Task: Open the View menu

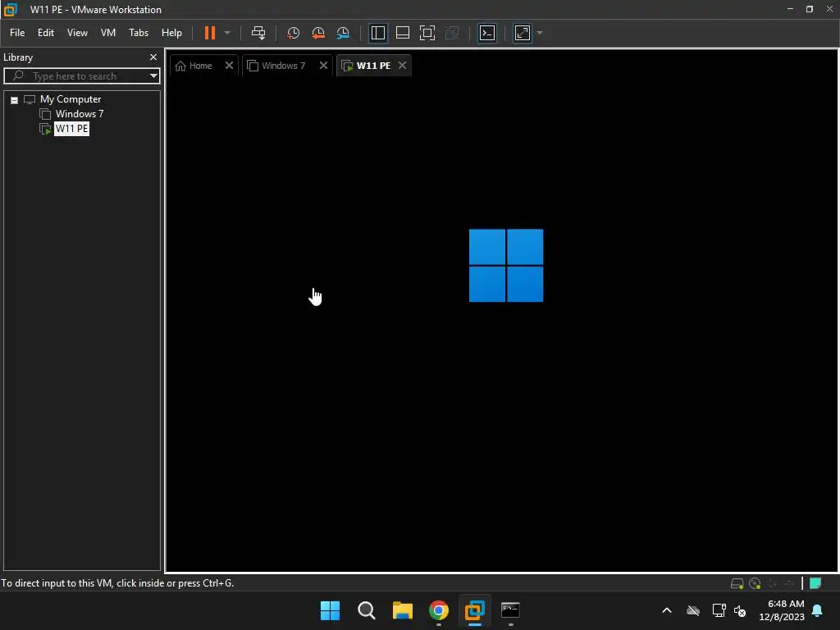Action: click(77, 33)
